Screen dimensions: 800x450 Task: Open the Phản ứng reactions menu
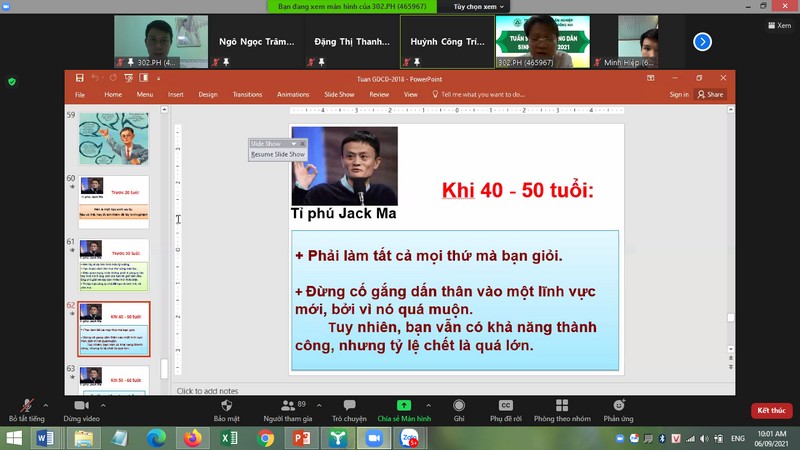619,407
